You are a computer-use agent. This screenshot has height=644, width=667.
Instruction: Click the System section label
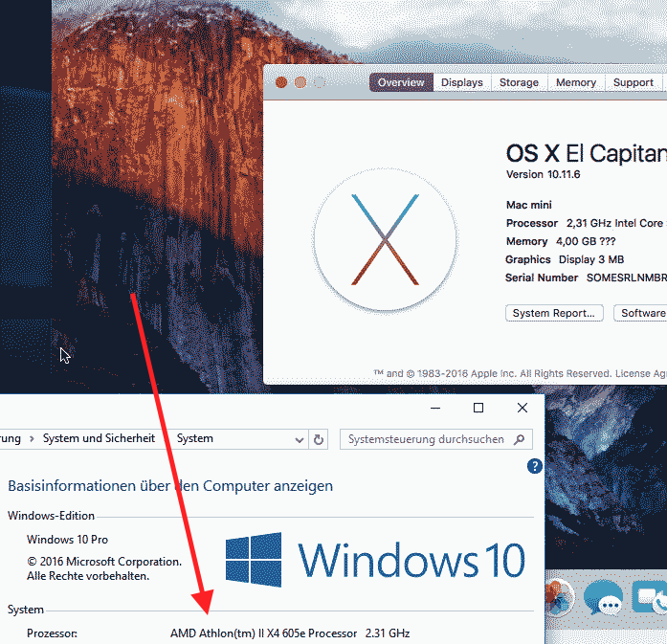click(x=26, y=610)
